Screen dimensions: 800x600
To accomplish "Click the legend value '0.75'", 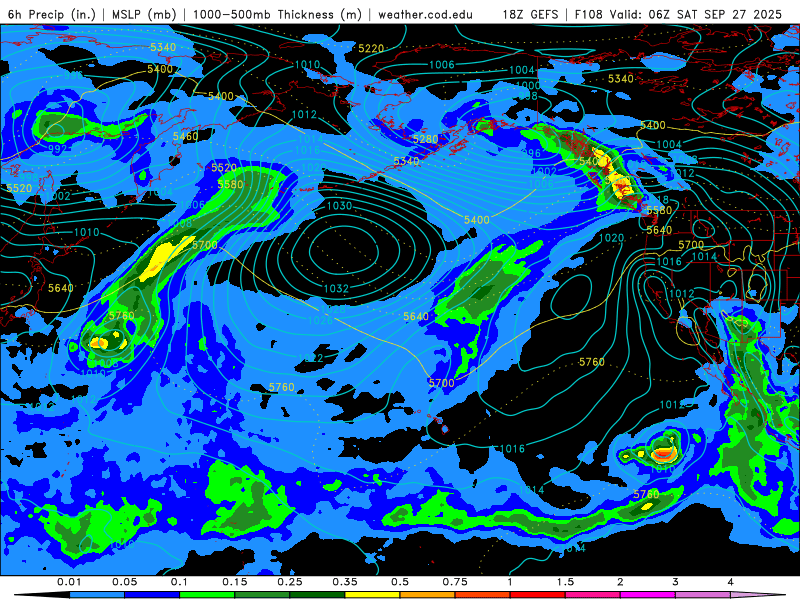I will tap(455, 582).
